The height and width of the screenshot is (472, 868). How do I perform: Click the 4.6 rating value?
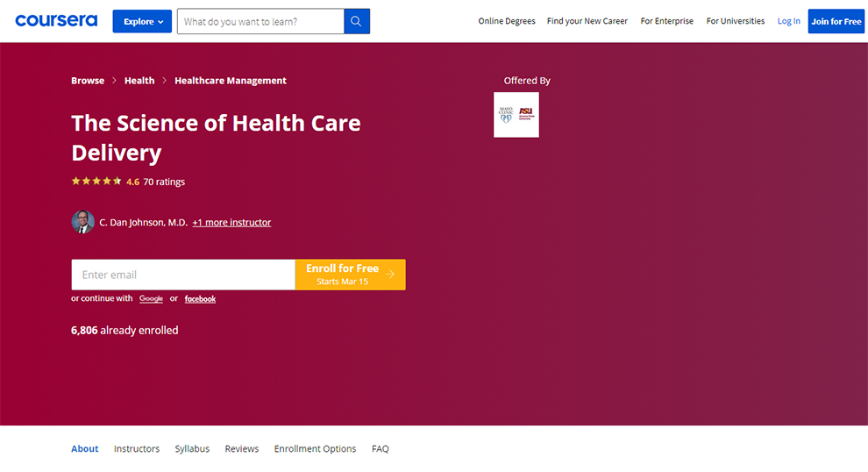point(133,182)
